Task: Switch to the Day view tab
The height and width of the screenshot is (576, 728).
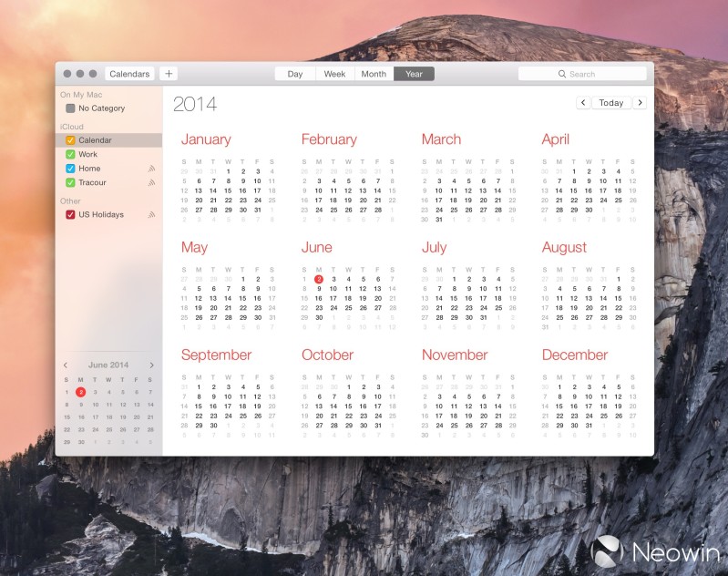Action: coord(295,74)
